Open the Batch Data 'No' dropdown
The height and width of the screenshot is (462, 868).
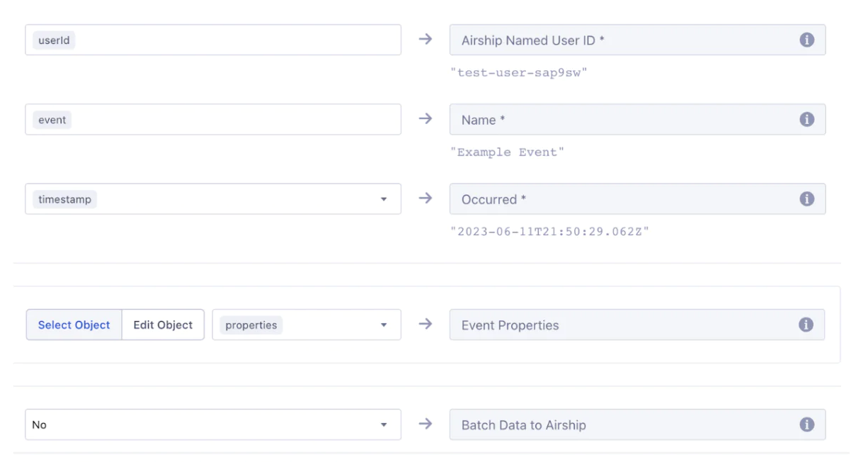pos(384,425)
